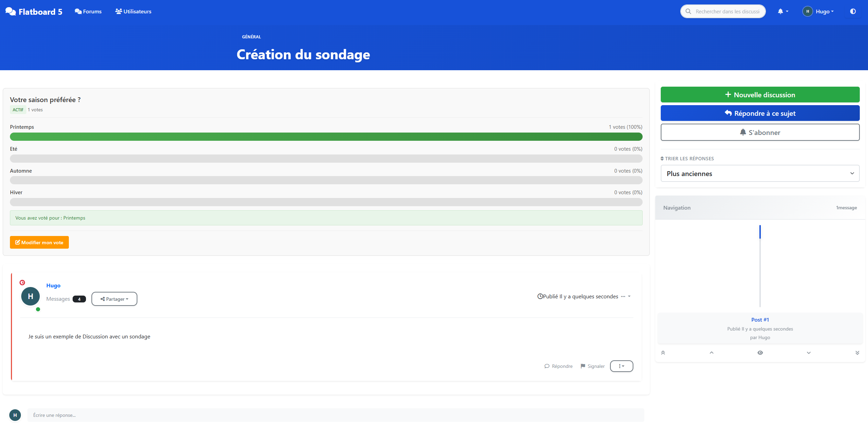Expand the Partager share dropdown
Viewport: 868px width, 423px height.
point(114,299)
